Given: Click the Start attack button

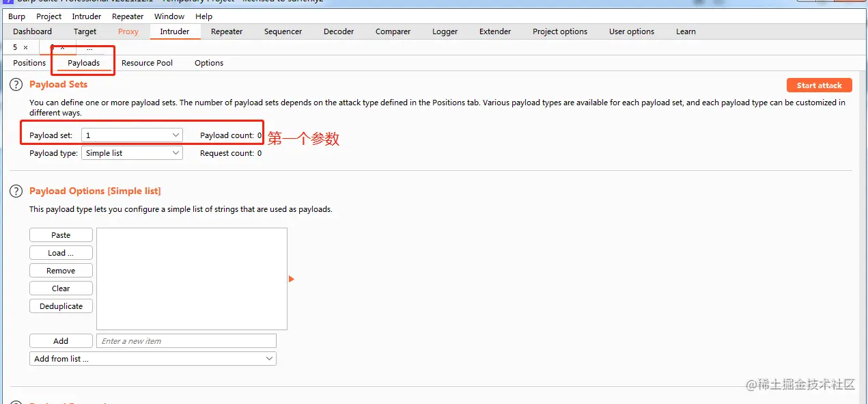Looking at the screenshot, I should click(x=820, y=85).
